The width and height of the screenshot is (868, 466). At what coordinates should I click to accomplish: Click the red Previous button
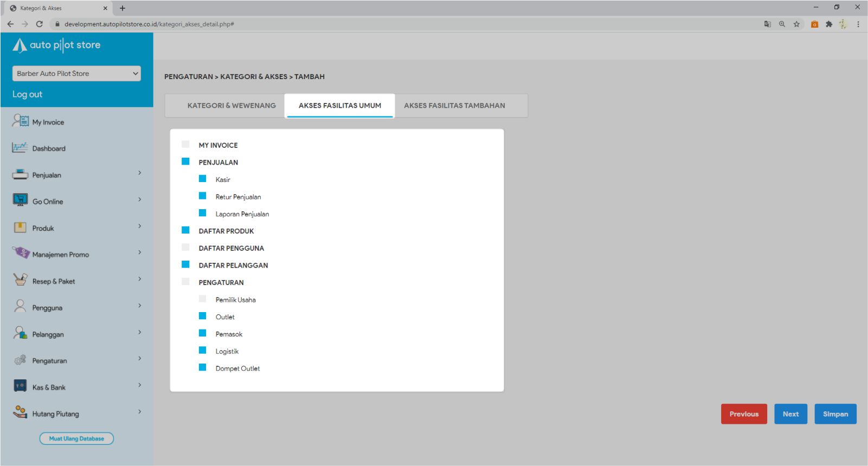tap(743, 414)
